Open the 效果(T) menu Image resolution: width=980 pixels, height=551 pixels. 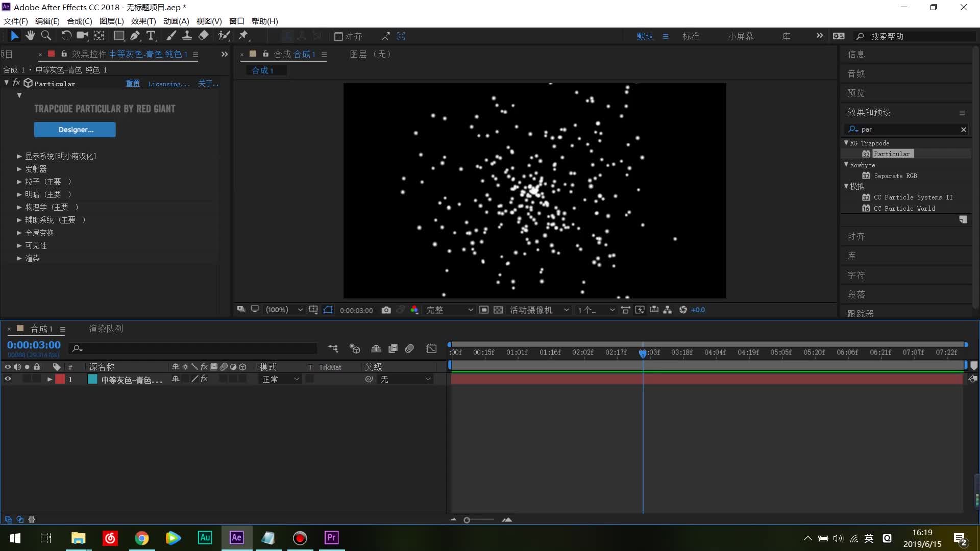pos(143,21)
